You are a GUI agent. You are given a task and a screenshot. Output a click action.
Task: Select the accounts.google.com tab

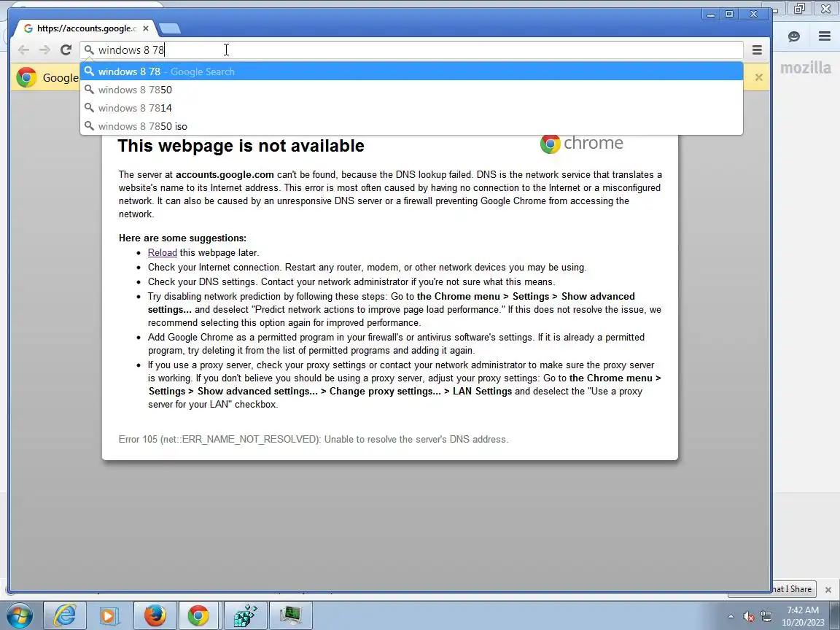pos(86,28)
